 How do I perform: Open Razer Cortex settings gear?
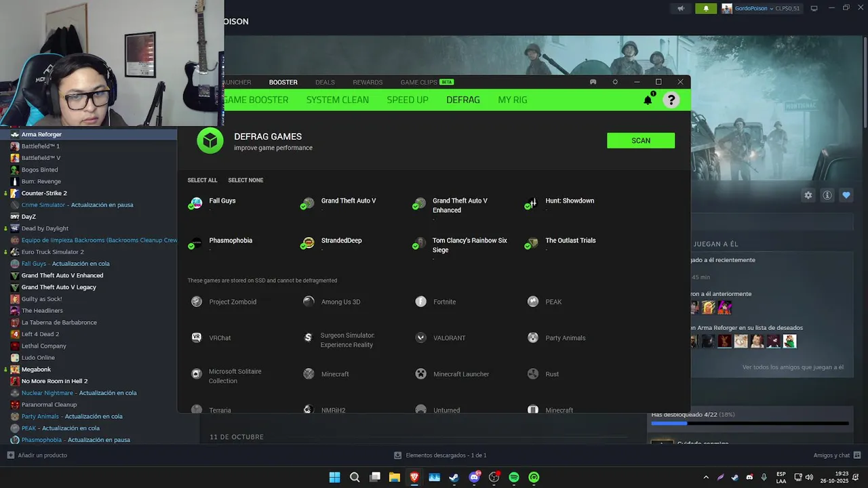[615, 82]
